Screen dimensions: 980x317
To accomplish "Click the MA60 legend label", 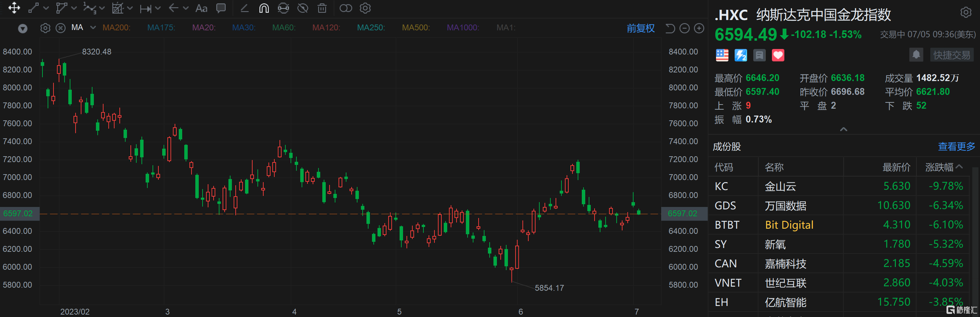I will pyautogui.click(x=284, y=27).
